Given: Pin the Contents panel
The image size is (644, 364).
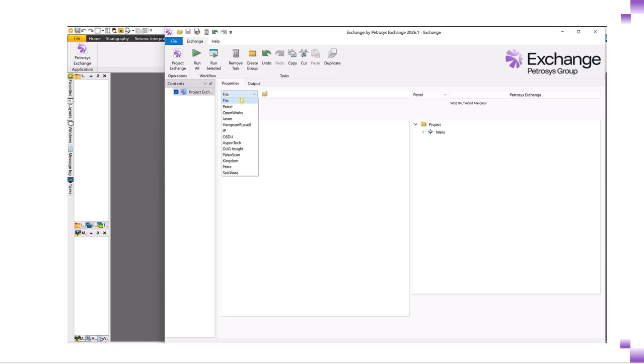Looking at the screenshot, I should (x=210, y=84).
